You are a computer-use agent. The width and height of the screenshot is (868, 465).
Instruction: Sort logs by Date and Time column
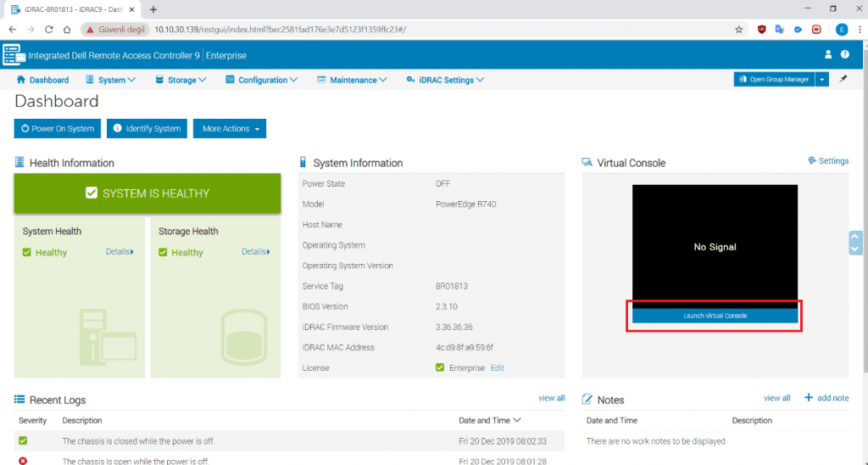[490, 420]
